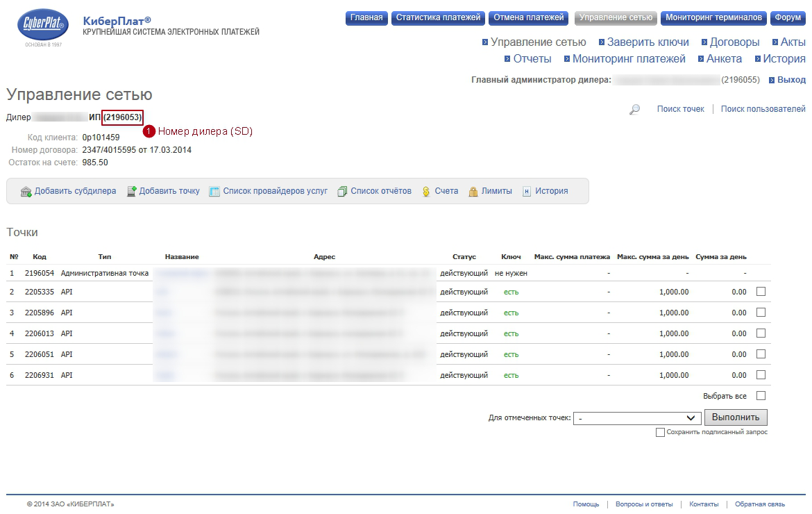The height and width of the screenshot is (514, 812).
Task: Click the reports list icon
Action: point(342,192)
